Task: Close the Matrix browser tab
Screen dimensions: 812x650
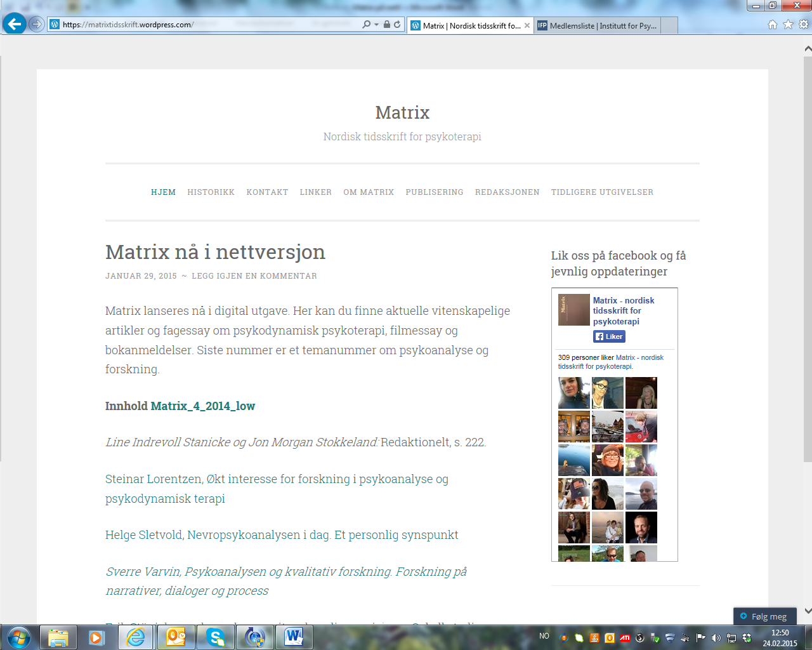Action: 527,25
